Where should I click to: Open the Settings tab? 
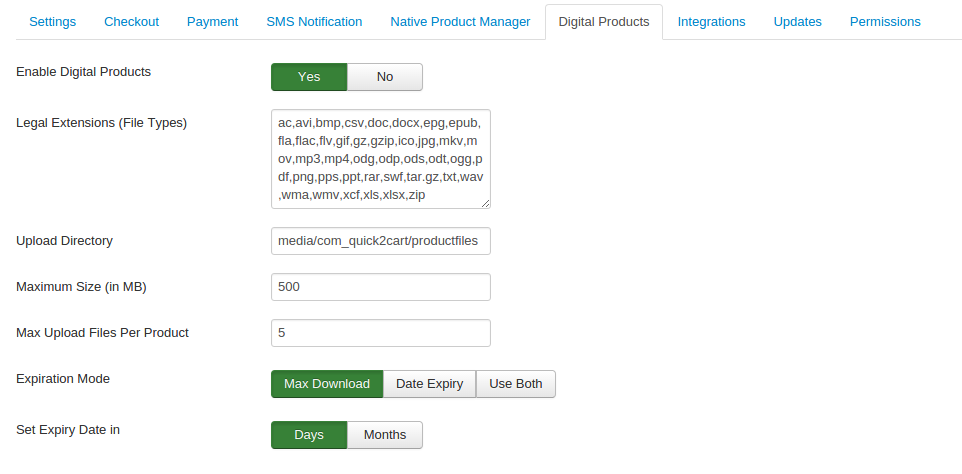[x=52, y=22]
